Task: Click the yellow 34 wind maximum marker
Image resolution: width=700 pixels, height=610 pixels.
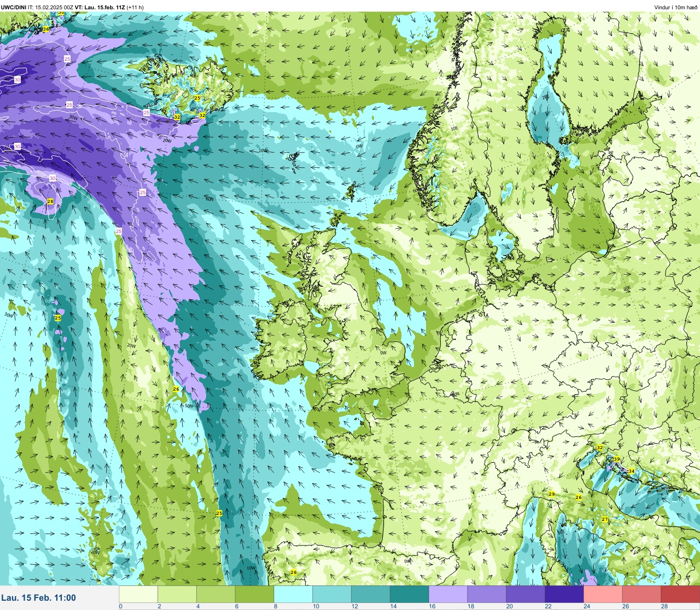Action: click(631, 471)
